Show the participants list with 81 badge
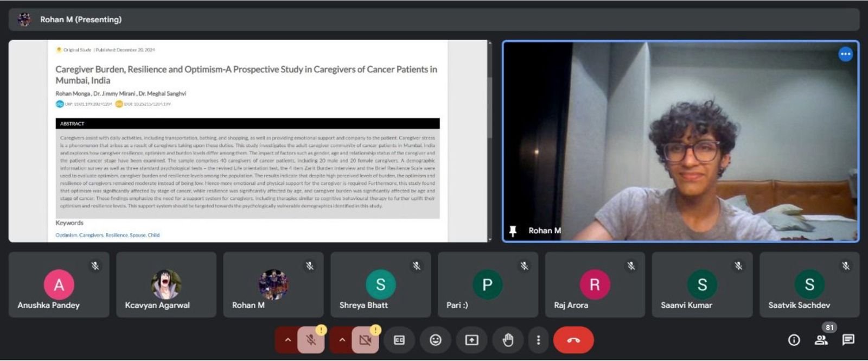Viewport: 868px width, 361px height. 821,340
